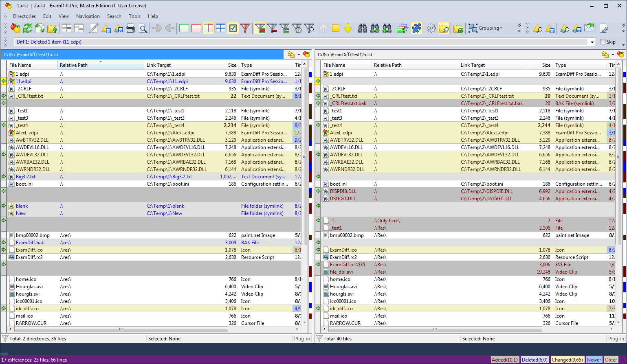Click the funnel with magnifier filter icon
The image size is (627, 364).
[x=309, y=28]
